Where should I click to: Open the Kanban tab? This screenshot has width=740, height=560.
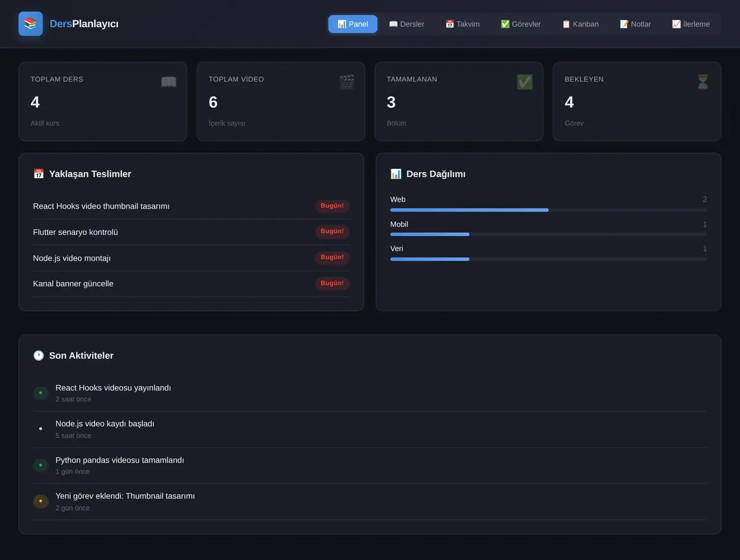[x=580, y=24]
